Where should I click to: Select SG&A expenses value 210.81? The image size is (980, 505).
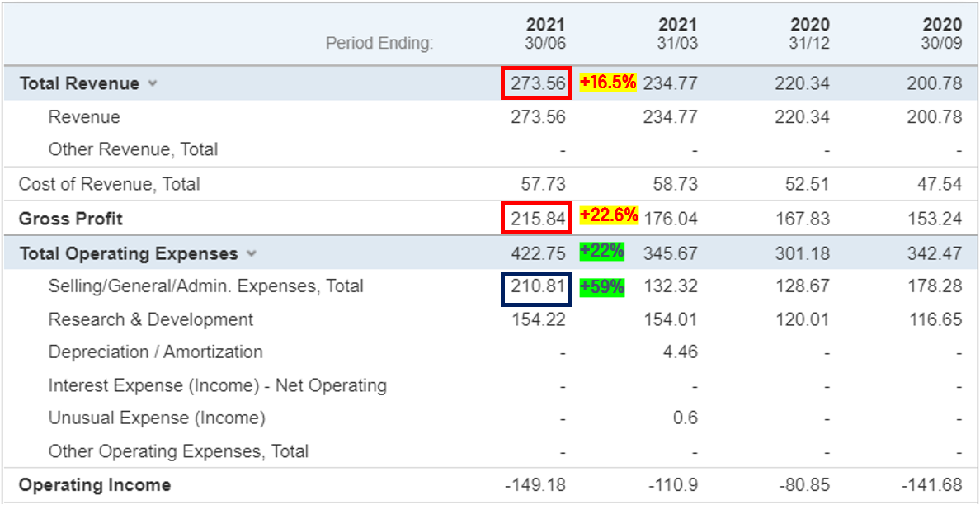point(538,286)
